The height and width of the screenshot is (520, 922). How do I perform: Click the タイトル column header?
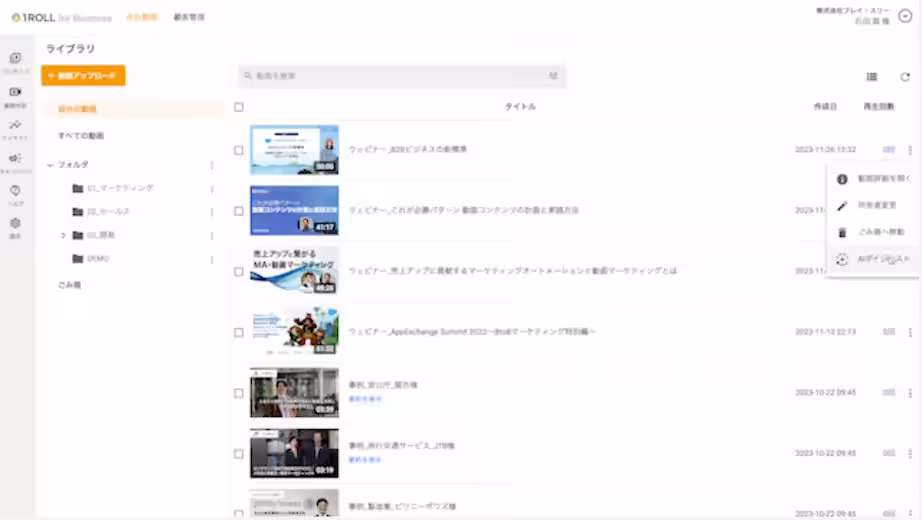(520, 106)
